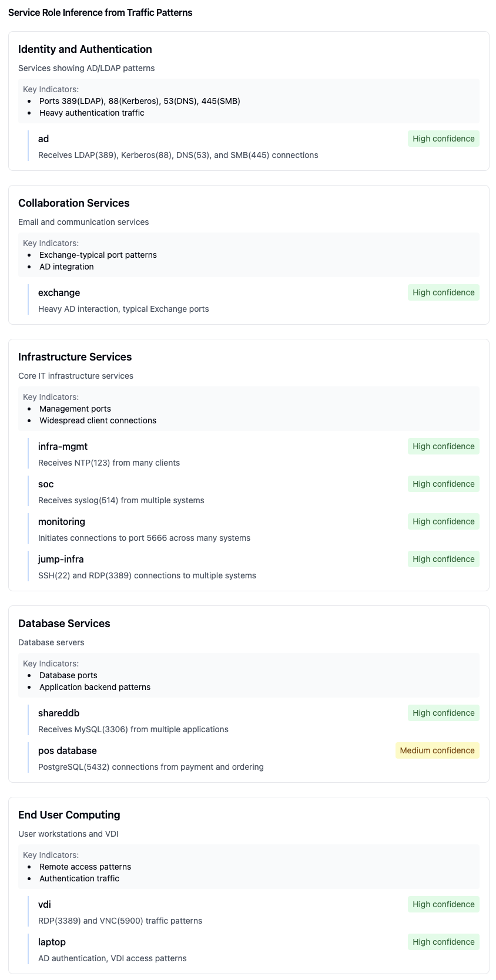Image resolution: width=496 pixels, height=980 pixels.
Task: Click the Medium confidence badge
Action: pyautogui.click(x=437, y=750)
